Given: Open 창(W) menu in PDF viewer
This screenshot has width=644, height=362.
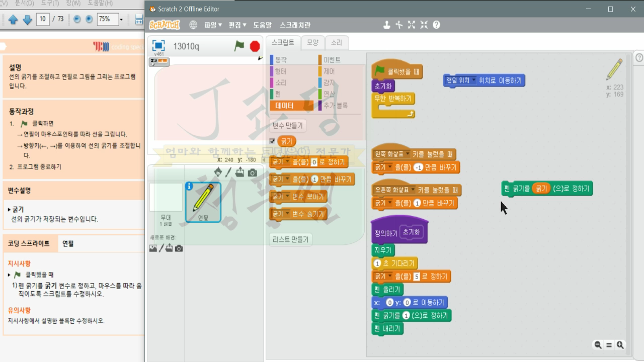Looking at the screenshot, I should point(73,3).
